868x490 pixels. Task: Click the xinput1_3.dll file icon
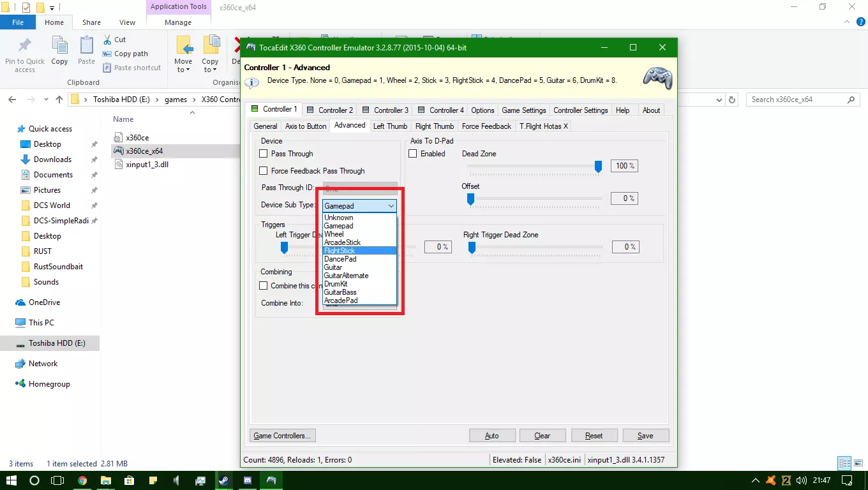pos(118,165)
